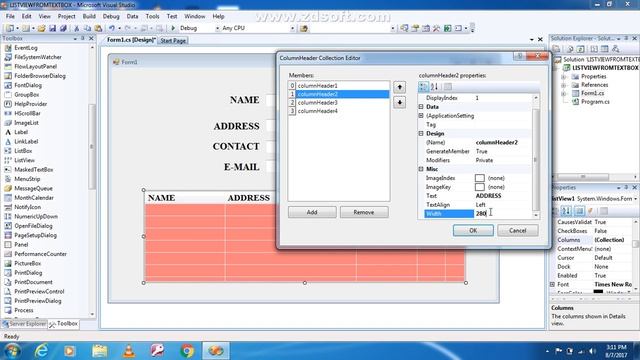This screenshot has height=360, width=640.
Task: Open the Project menu
Action: (66, 16)
